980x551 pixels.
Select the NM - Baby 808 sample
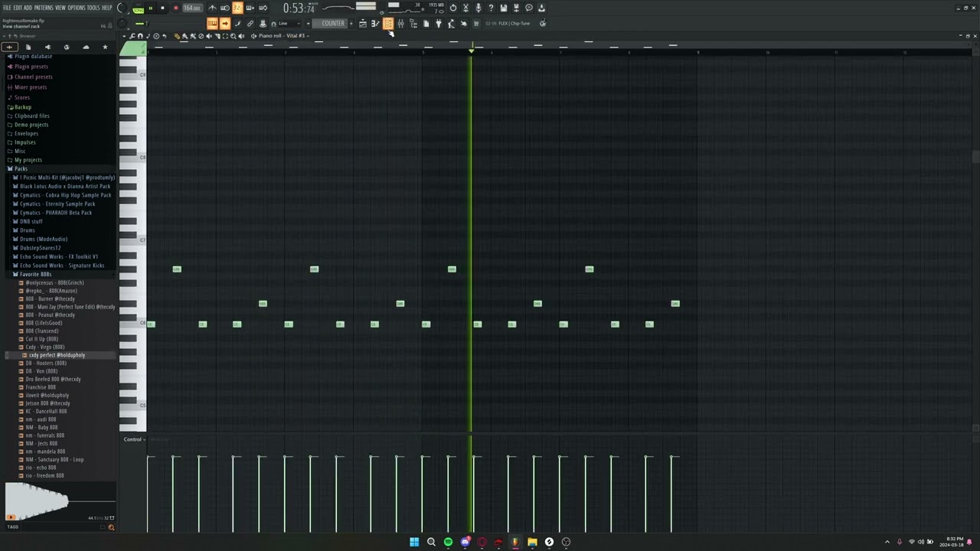pos(41,427)
